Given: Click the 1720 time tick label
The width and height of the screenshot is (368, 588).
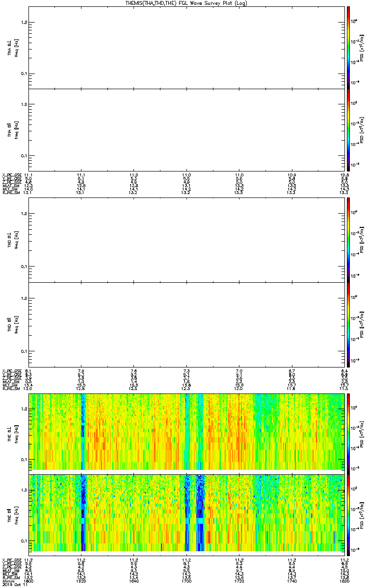Looking at the screenshot, I should 239,581.
